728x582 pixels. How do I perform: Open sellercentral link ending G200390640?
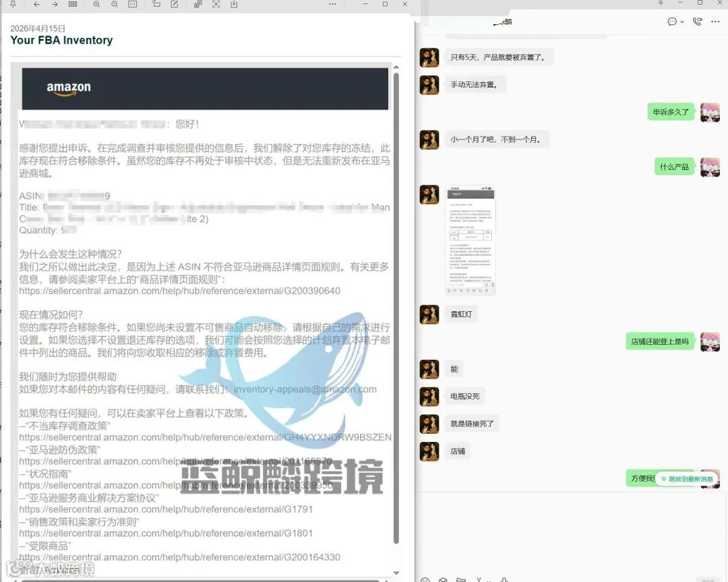180,291
